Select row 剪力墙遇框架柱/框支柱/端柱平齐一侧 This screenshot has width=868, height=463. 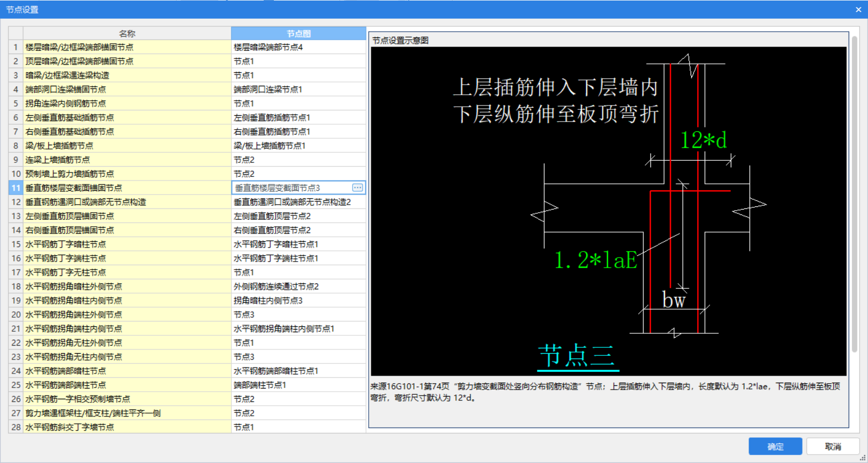coord(127,413)
